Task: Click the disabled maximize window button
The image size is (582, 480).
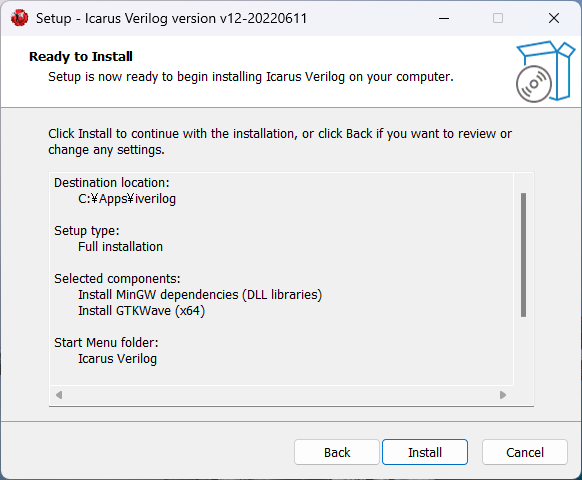Action: [x=498, y=18]
